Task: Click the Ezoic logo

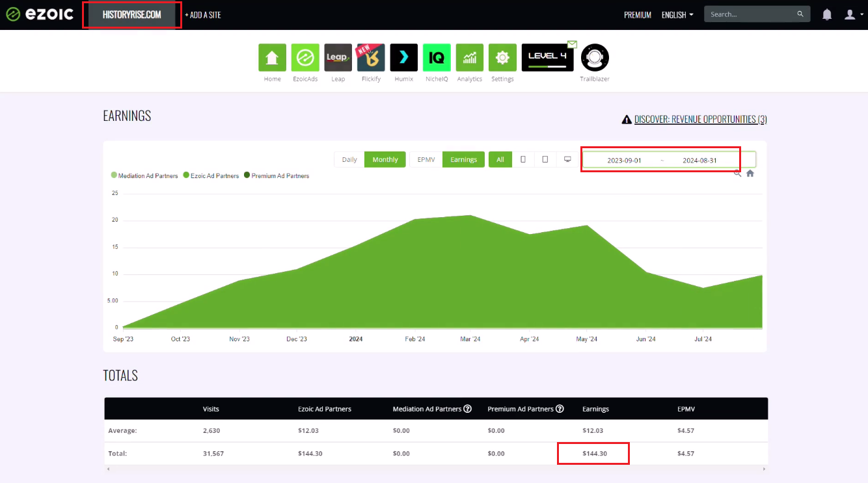Action: [39, 14]
